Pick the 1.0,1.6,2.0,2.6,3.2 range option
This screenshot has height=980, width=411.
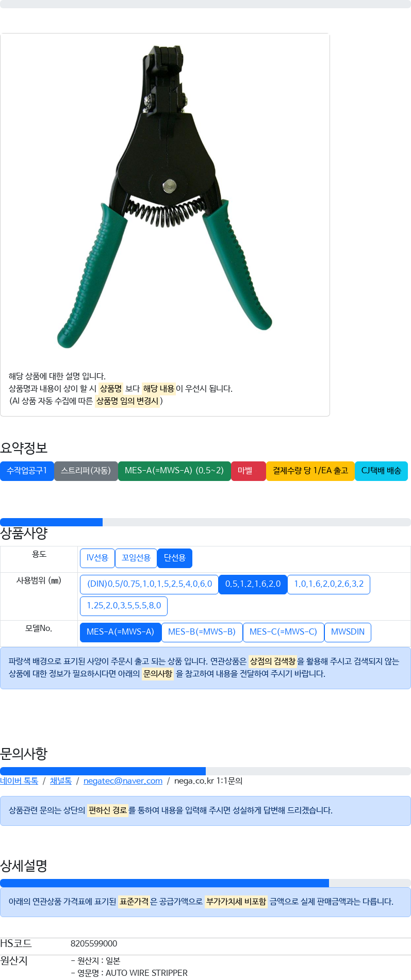[328, 584]
